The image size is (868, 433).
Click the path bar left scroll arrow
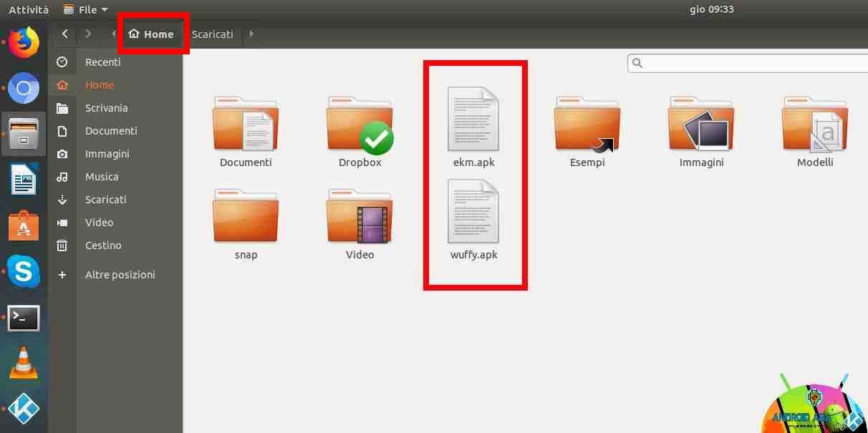click(x=114, y=34)
